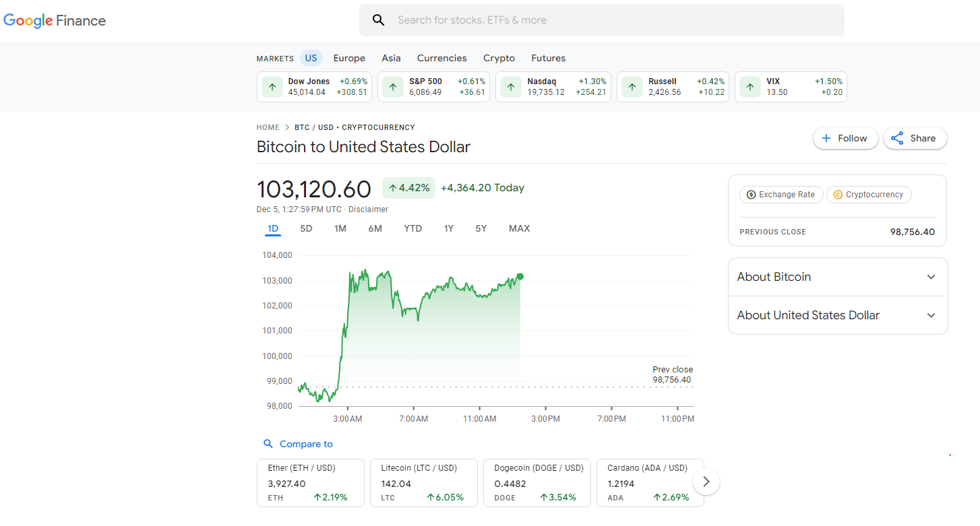
Task: Click the Dow Jones up-arrow icon
Action: (x=272, y=87)
